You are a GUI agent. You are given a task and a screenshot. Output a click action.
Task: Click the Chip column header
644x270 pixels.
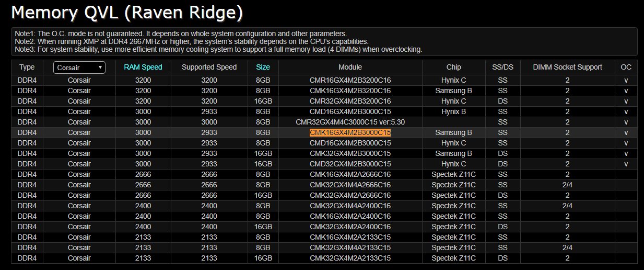453,67
